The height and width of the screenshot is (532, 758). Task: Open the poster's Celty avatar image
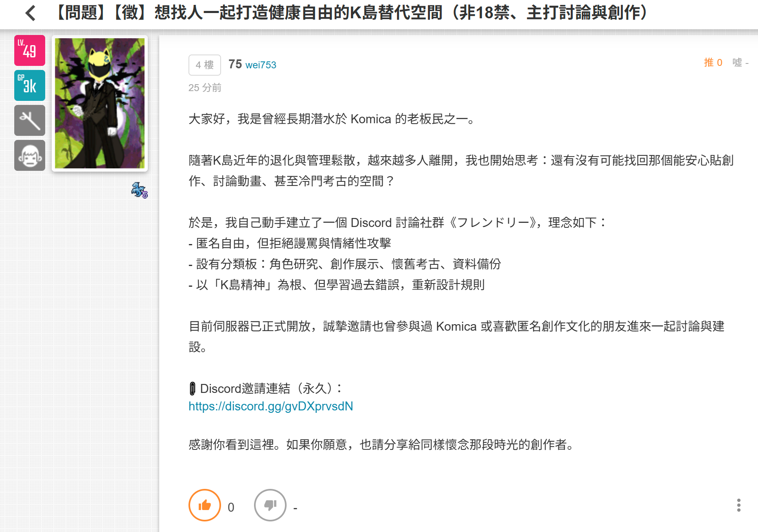[x=100, y=103]
